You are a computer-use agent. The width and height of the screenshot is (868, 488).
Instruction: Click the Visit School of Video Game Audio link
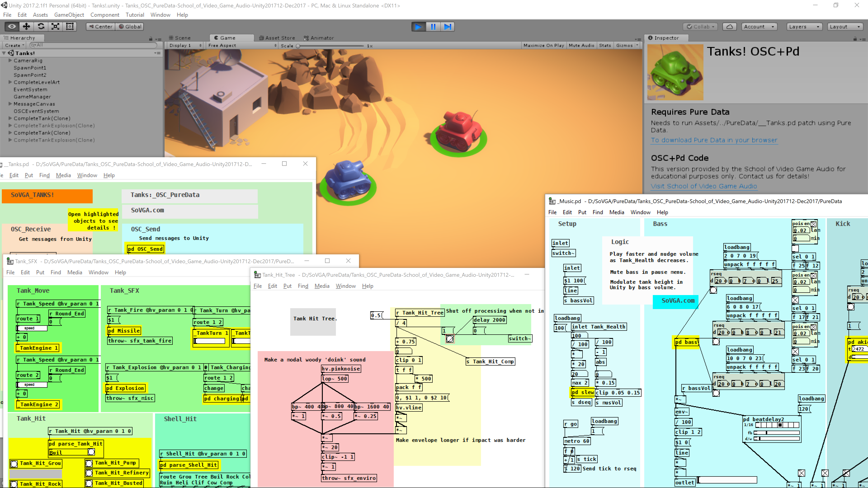pos(704,186)
